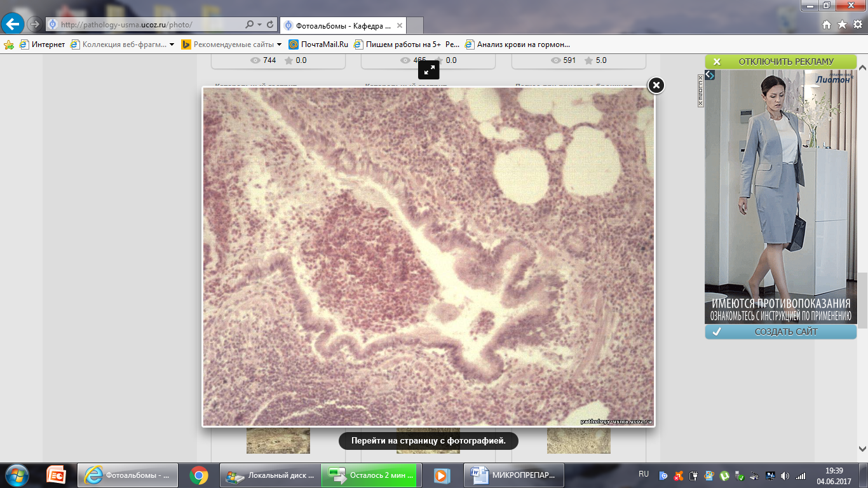Click the ad info arrow icon
The width and height of the screenshot is (868, 488).
(x=710, y=75)
